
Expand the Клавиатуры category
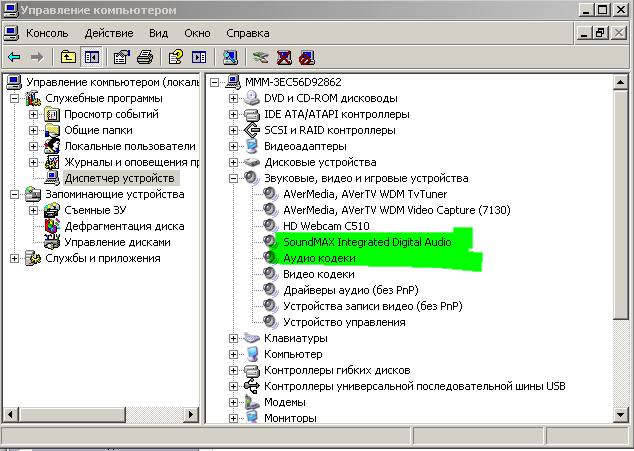pos(233,338)
